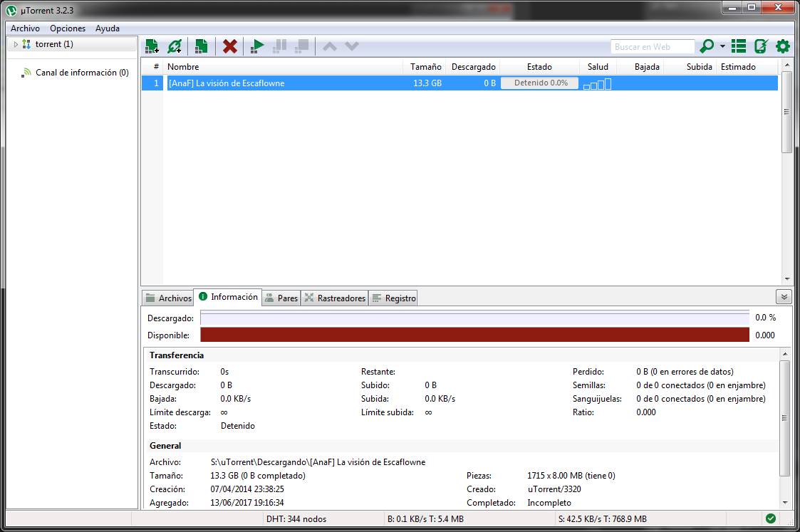Start the Escaflowne torrent with the green play icon

(256, 46)
